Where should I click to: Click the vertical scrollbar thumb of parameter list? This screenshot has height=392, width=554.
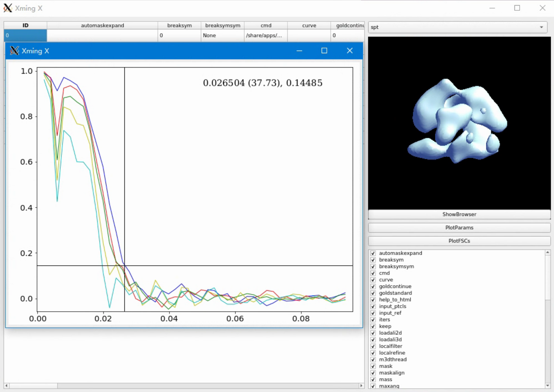pyautogui.click(x=548, y=277)
